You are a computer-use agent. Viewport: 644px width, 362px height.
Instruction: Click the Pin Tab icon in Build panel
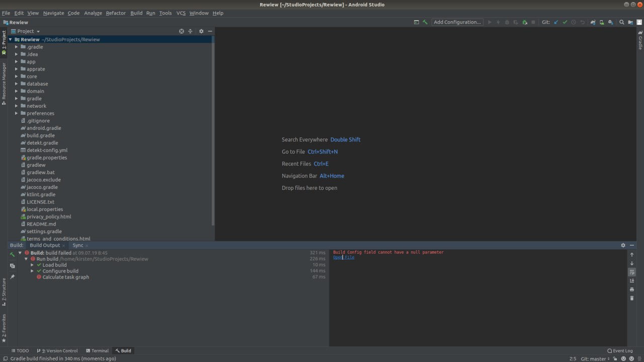coord(13,277)
